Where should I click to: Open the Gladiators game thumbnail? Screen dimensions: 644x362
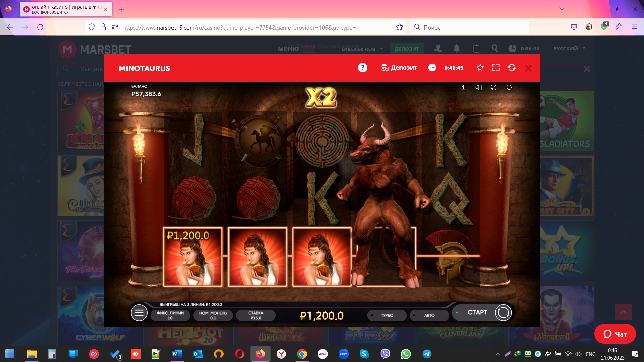[x=567, y=121]
